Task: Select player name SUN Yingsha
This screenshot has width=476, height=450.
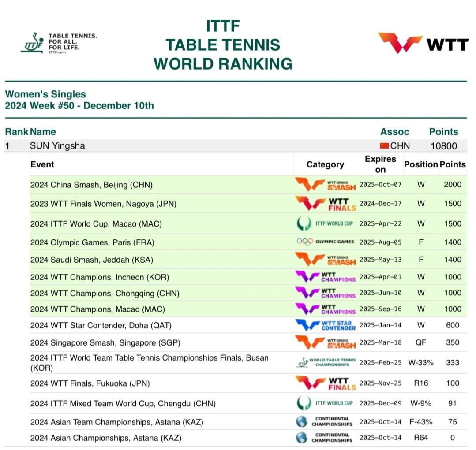Action: point(57,146)
